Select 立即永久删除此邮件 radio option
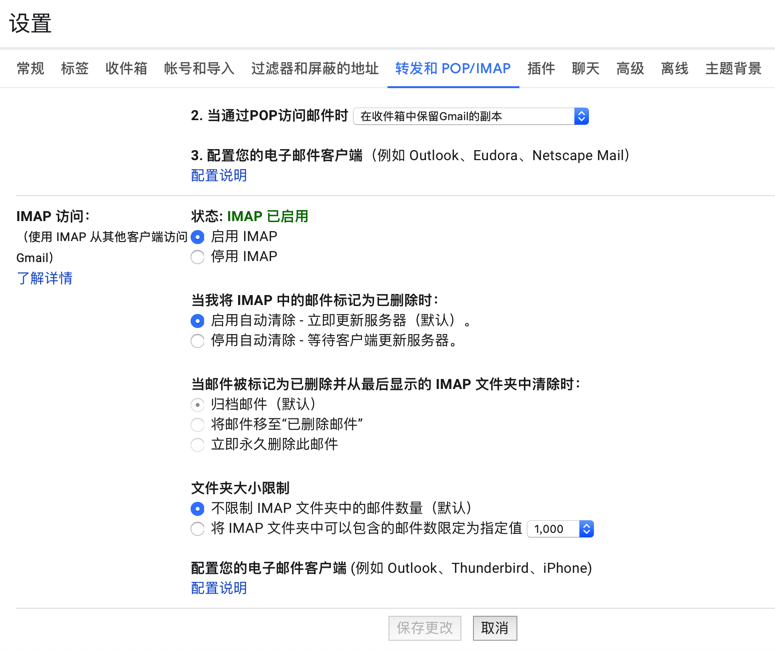775x650 pixels. [198, 445]
